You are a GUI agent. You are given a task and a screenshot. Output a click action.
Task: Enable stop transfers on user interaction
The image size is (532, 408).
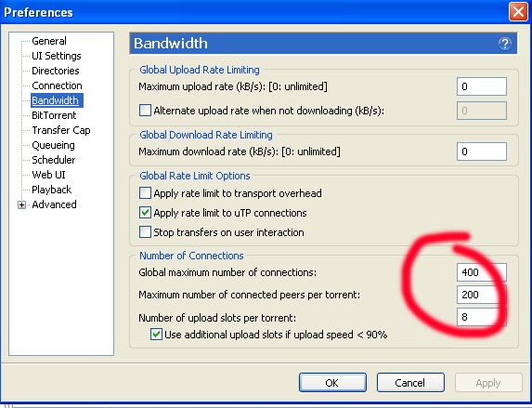[145, 232]
